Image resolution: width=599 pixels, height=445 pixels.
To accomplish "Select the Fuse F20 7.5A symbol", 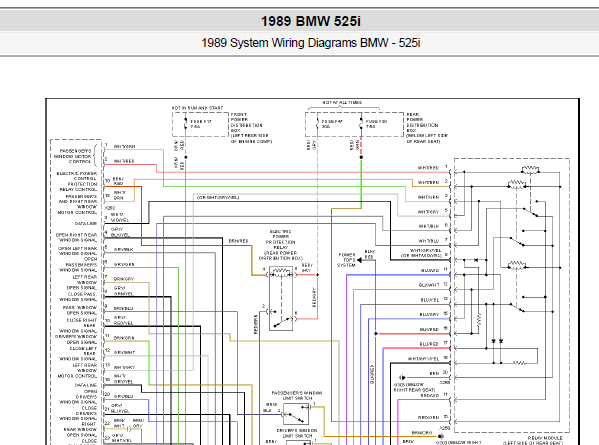I will 361,124.
